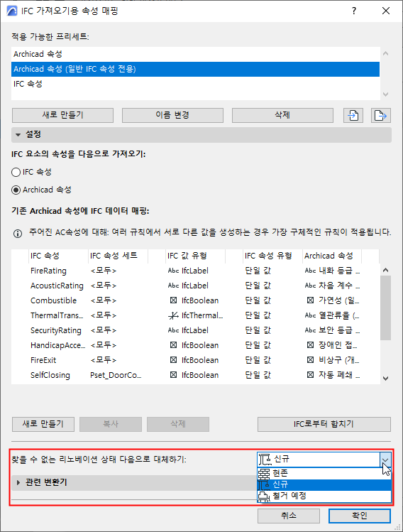Click 새로 만들기 under the preset list
Image resolution: width=403 pixels, height=532 pixels.
[62, 115]
